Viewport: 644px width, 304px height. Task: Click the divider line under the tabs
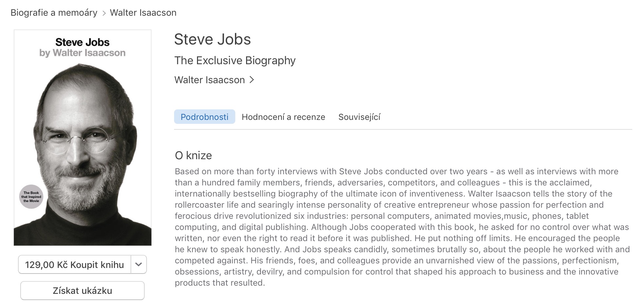coord(403,129)
